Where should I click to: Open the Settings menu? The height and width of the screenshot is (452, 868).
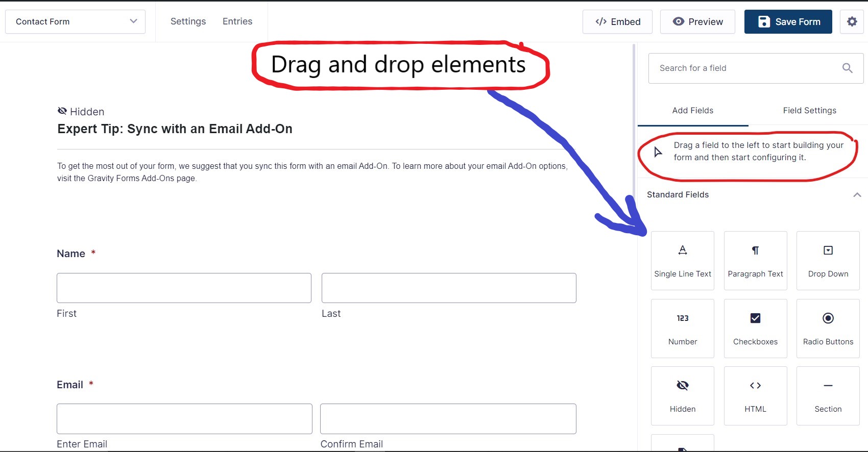pyautogui.click(x=188, y=21)
